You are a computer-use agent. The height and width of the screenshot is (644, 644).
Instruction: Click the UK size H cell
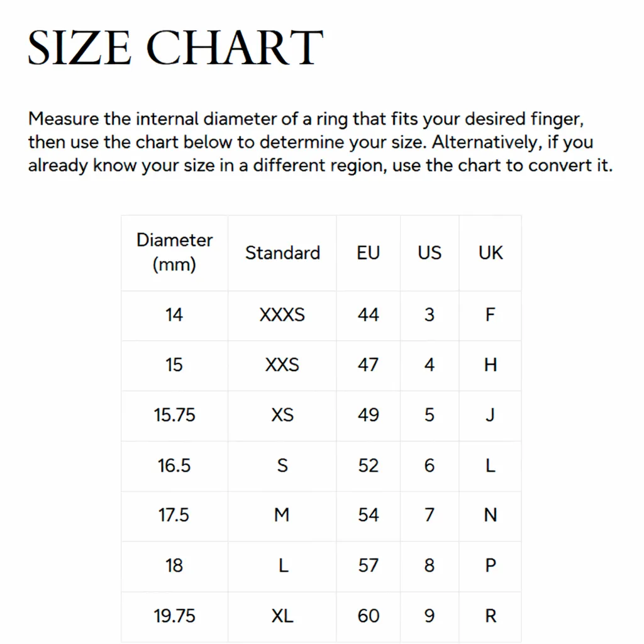[x=491, y=365]
